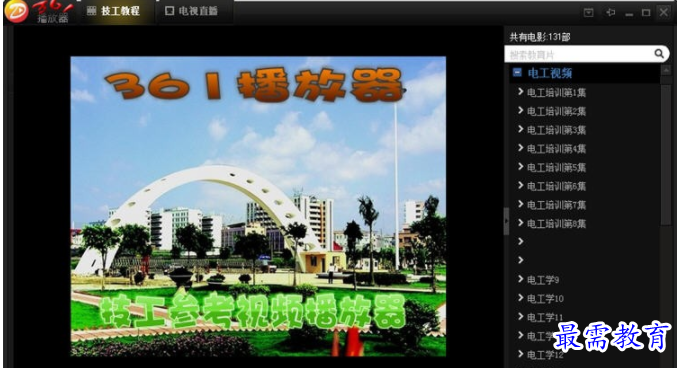Select the 电工学10 entry
The width and height of the screenshot is (677, 368).
coord(545,298)
